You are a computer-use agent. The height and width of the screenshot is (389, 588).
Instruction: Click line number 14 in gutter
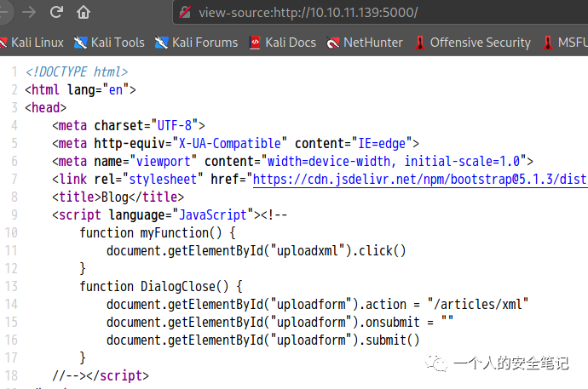[11, 305]
